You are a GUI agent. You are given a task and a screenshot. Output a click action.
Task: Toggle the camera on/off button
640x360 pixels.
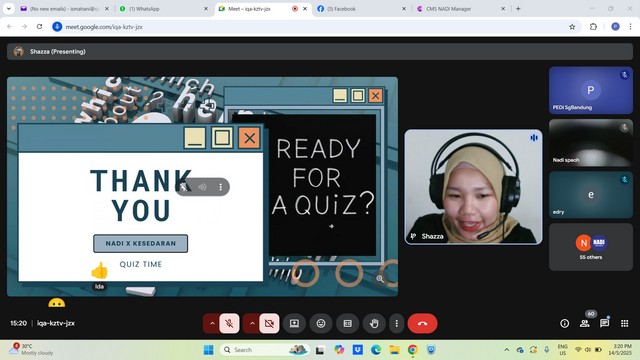pyautogui.click(x=269, y=323)
